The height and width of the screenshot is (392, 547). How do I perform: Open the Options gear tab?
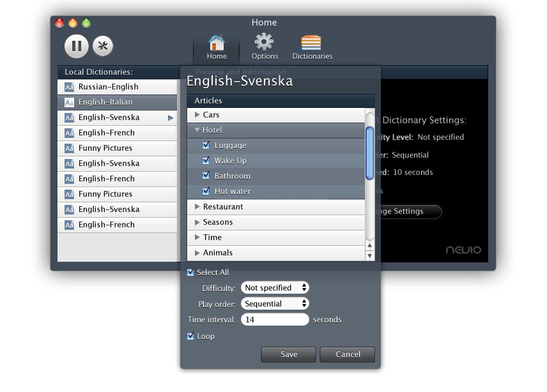265,47
